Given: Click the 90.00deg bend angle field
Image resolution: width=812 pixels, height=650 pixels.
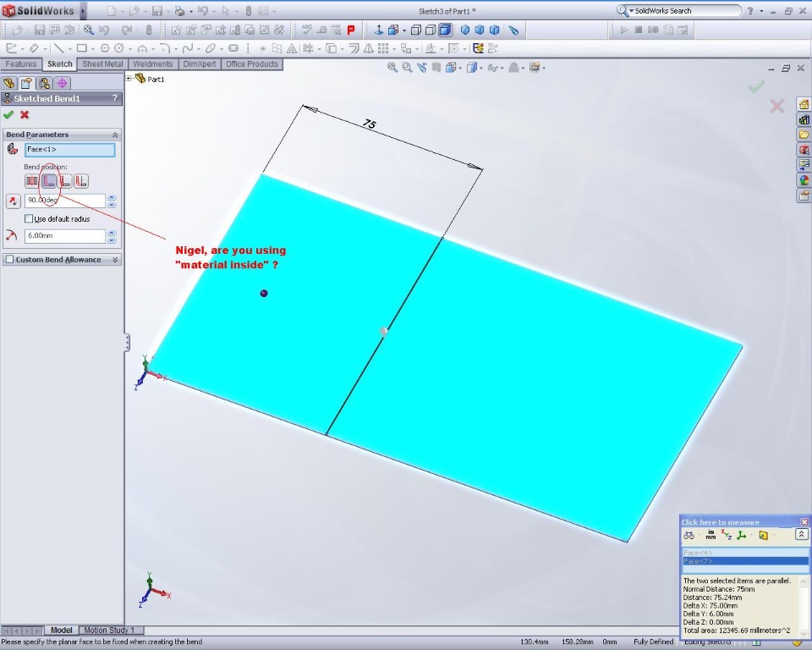Looking at the screenshot, I should [x=65, y=200].
